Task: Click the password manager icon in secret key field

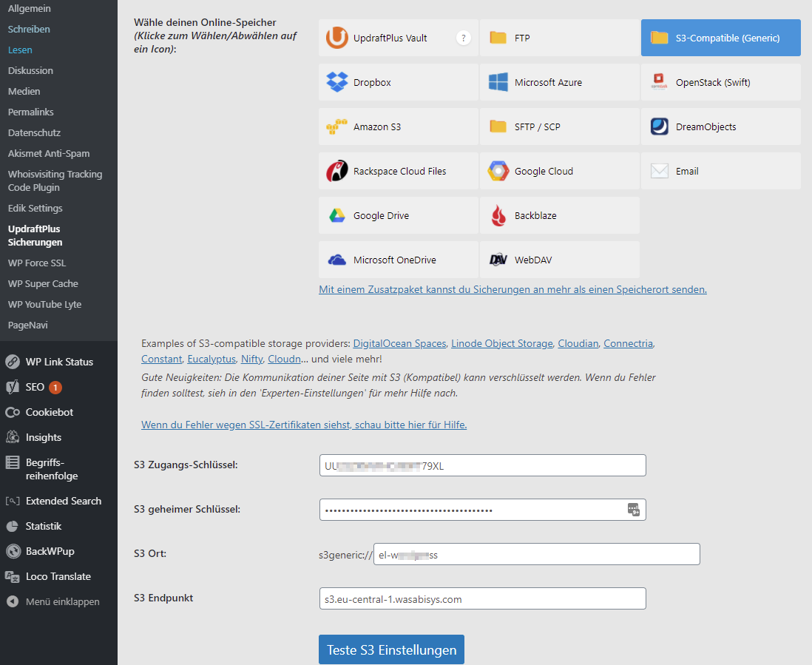Action: [x=633, y=509]
